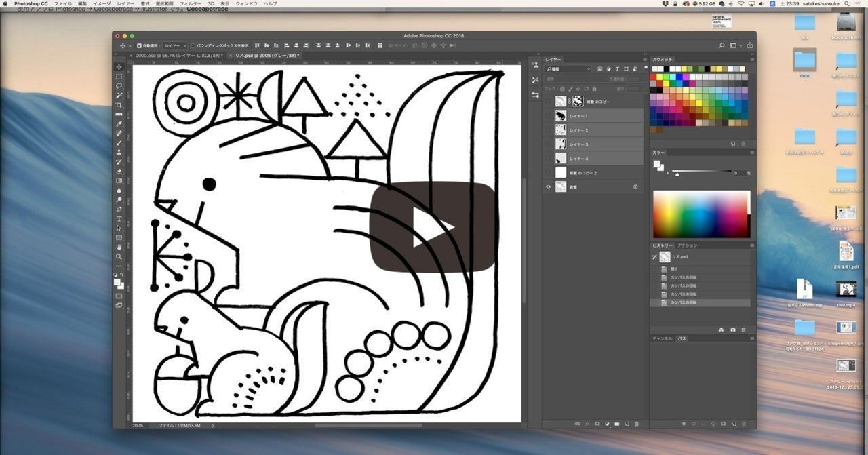Open the History panel options menu

coord(751,245)
